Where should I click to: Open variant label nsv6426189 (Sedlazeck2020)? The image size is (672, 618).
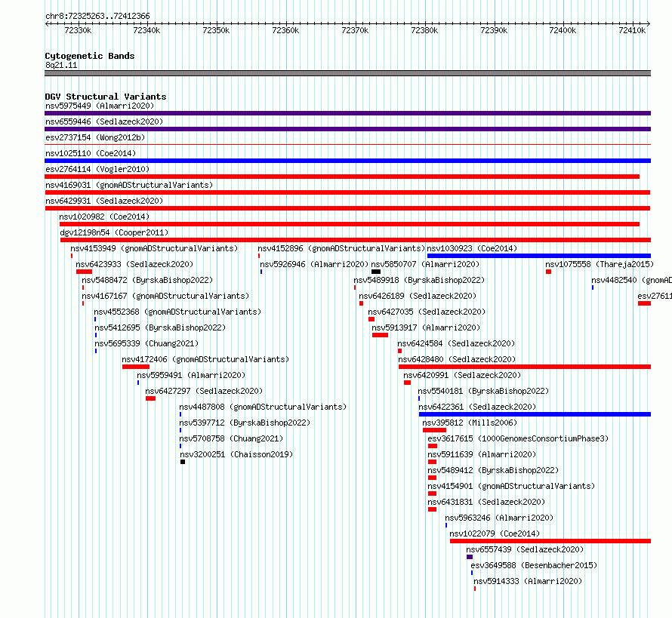418,296
